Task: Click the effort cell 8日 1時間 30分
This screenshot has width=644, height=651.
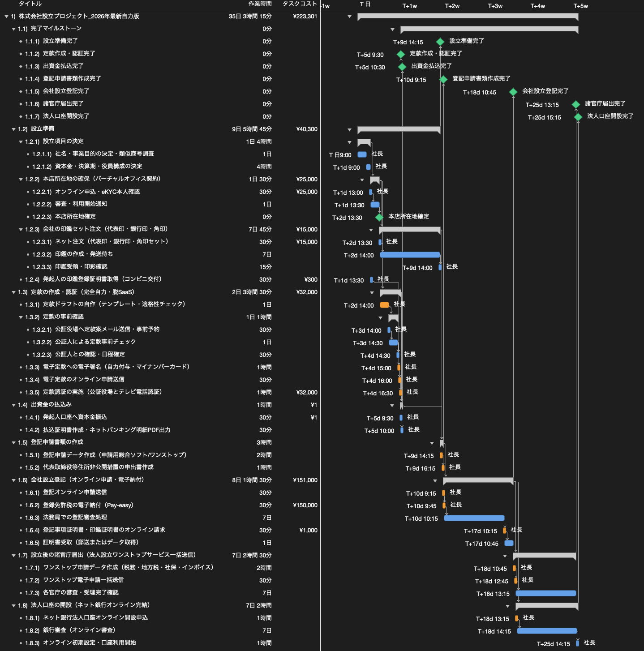Action: click(252, 480)
